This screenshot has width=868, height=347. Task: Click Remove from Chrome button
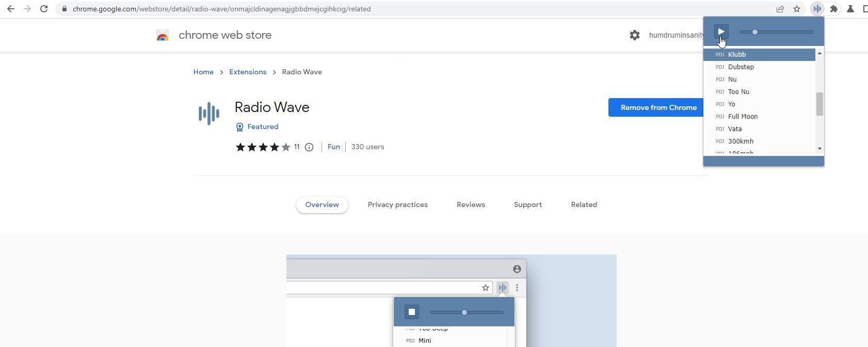[x=655, y=107]
